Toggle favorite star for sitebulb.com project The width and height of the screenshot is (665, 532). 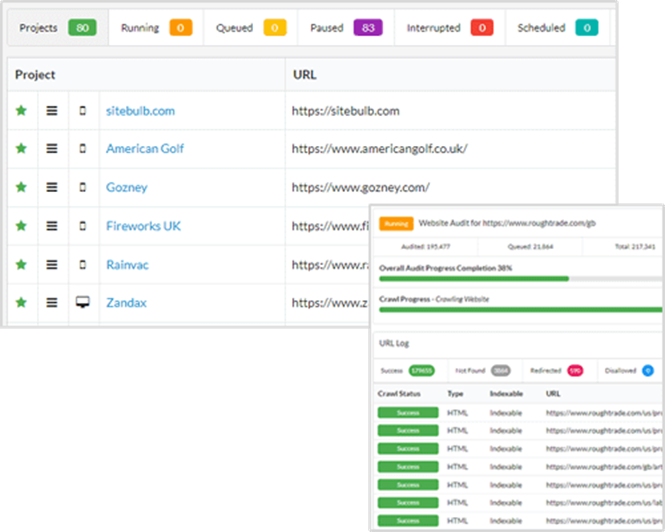tap(21, 111)
